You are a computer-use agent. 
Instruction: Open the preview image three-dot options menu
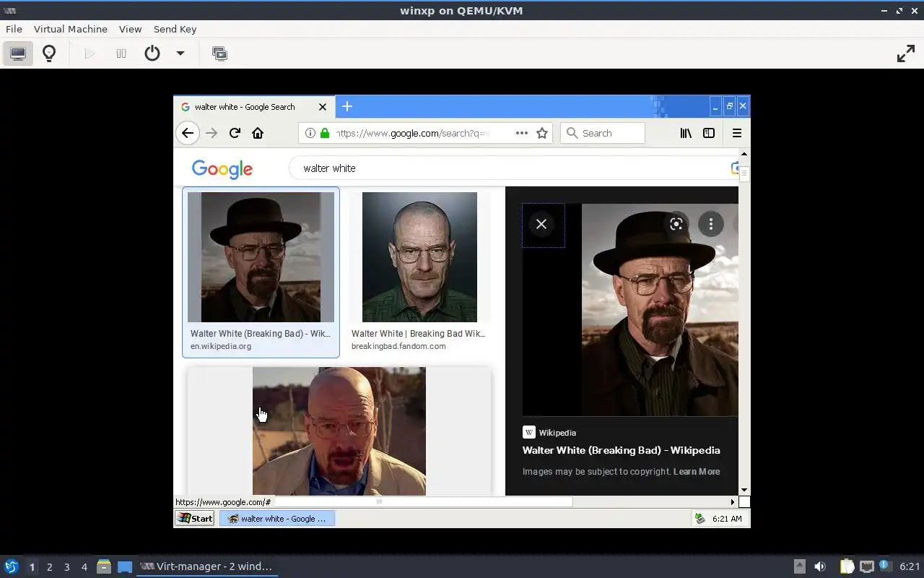pos(711,224)
